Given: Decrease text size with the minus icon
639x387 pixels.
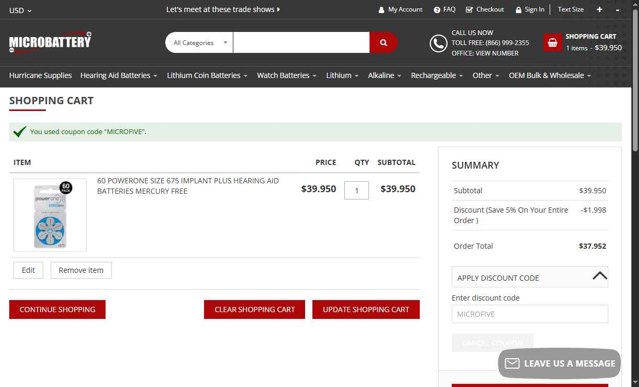Looking at the screenshot, I should coord(617,10).
